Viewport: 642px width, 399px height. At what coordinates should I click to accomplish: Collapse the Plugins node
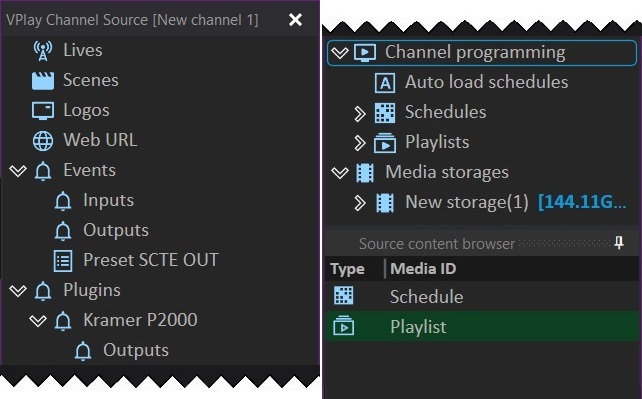pyautogui.click(x=18, y=291)
